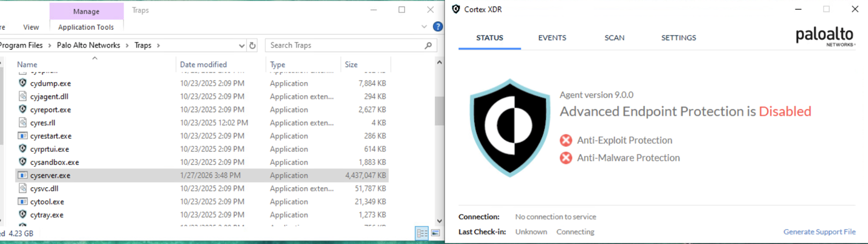Click the file list scrollbar up arrow
The width and height of the screenshot is (868, 244).
[439, 62]
